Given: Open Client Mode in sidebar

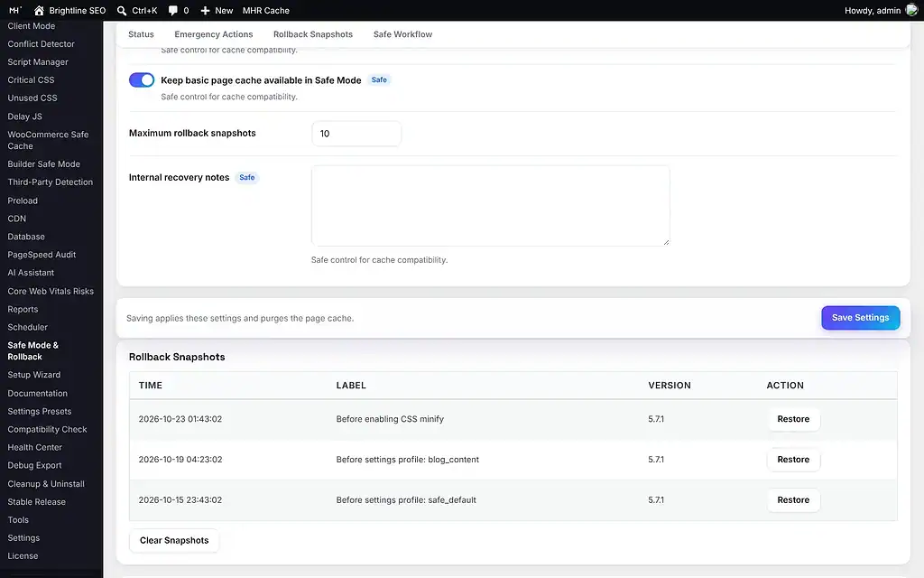Looking at the screenshot, I should click(32, 26).
